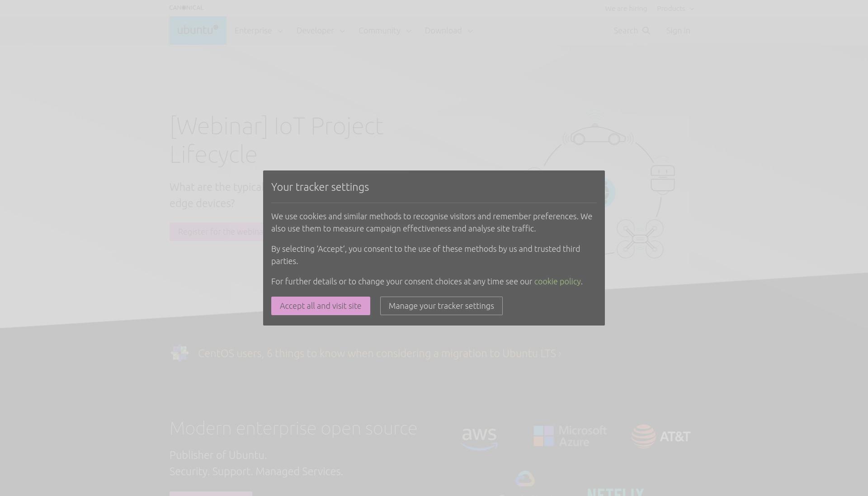868x496 pixels.
Task: Click the CentOS icon beside migration link
Action: pos(179,353)
